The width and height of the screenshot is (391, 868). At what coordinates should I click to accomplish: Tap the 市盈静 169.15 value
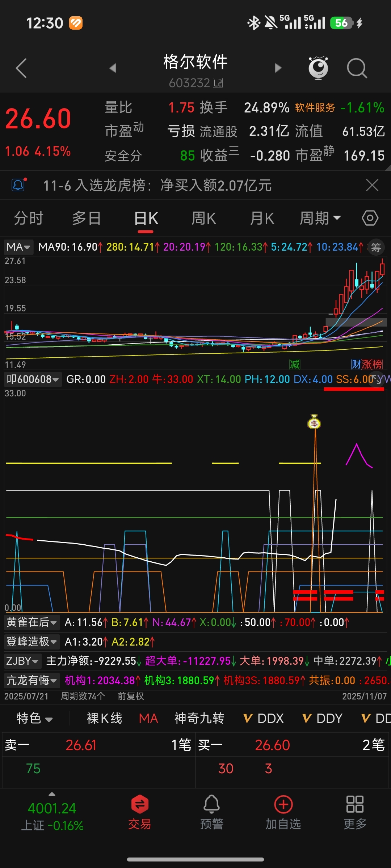coord(364,156)
